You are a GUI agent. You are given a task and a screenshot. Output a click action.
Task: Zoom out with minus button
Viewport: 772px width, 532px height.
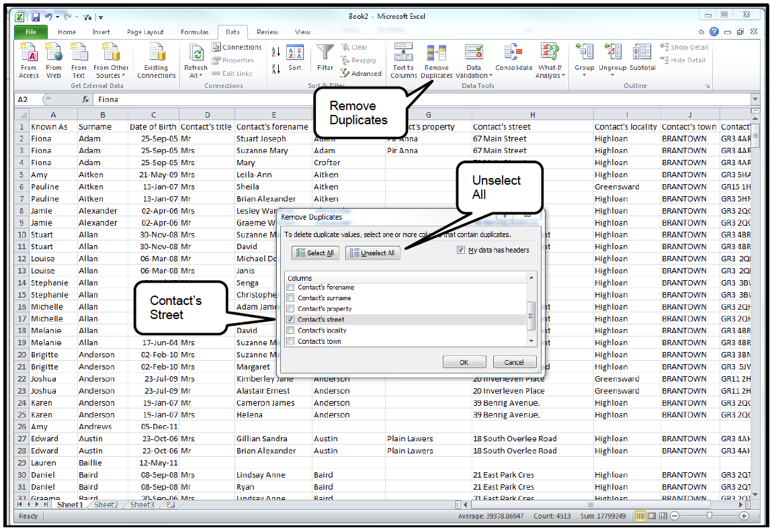click(675, 516)
